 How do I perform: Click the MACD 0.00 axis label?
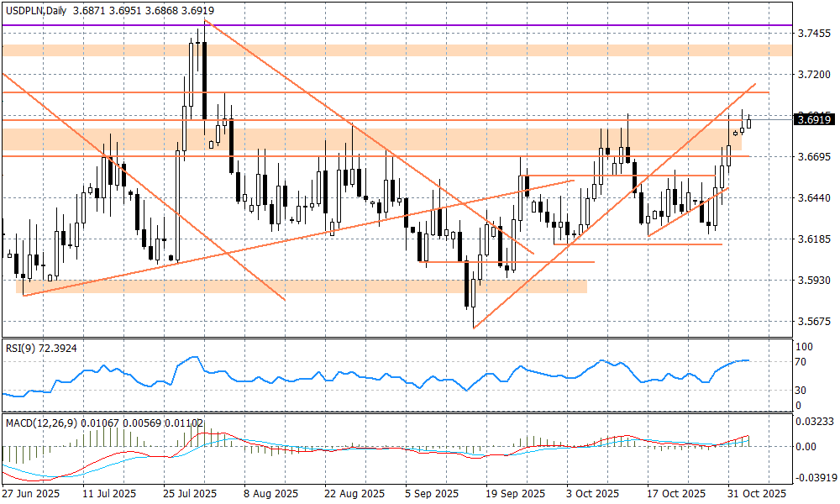pyautogui.click(x=805, y=447)
